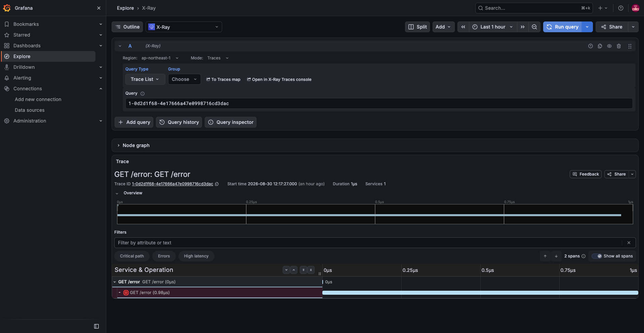Toggle query A visibility eye icon

[609, 46]
